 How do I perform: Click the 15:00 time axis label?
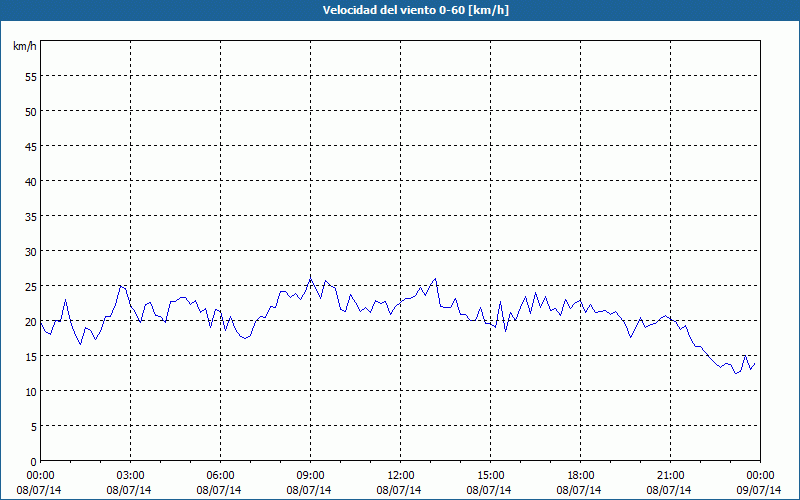[490, 476]
